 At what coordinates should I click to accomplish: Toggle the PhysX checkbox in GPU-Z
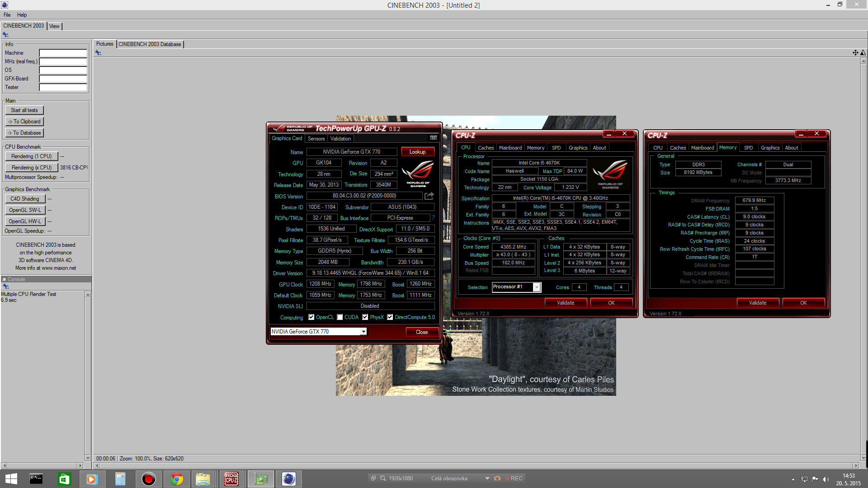(x=365, y=317)
